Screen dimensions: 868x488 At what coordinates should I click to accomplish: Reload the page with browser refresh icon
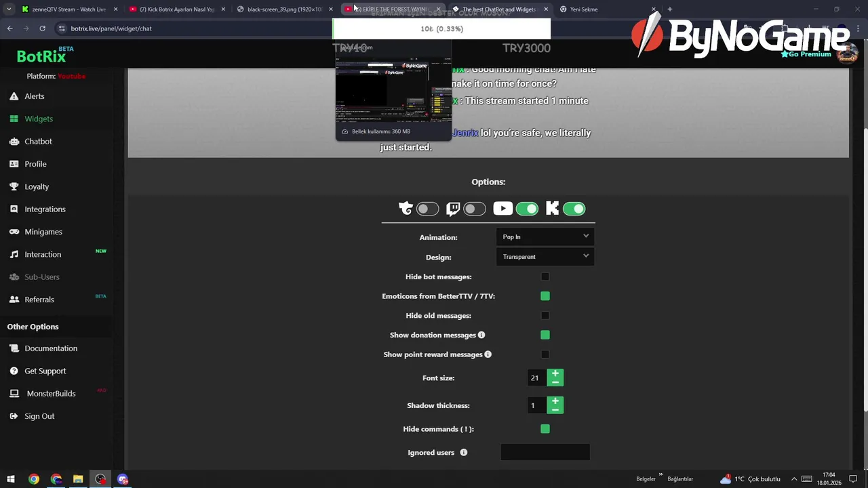click(x=42, y=28)
